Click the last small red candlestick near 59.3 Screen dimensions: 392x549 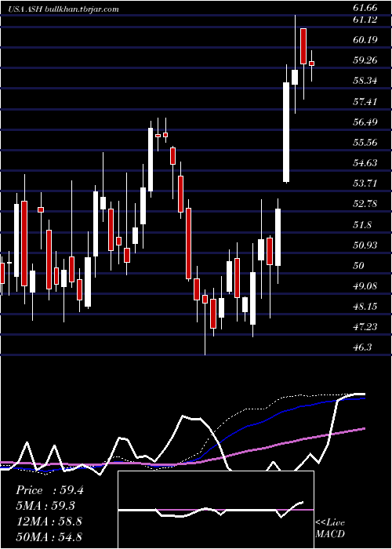(x=311, y=64)
